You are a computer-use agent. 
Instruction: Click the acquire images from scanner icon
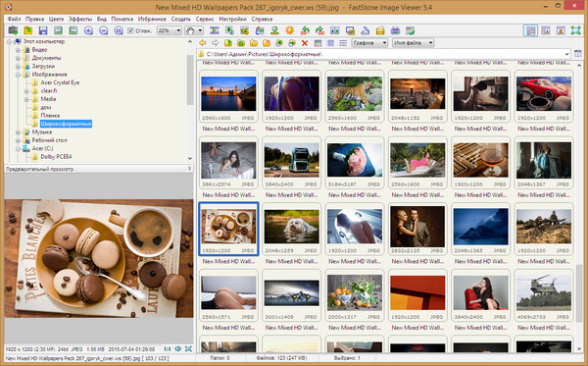coord(13,30)
